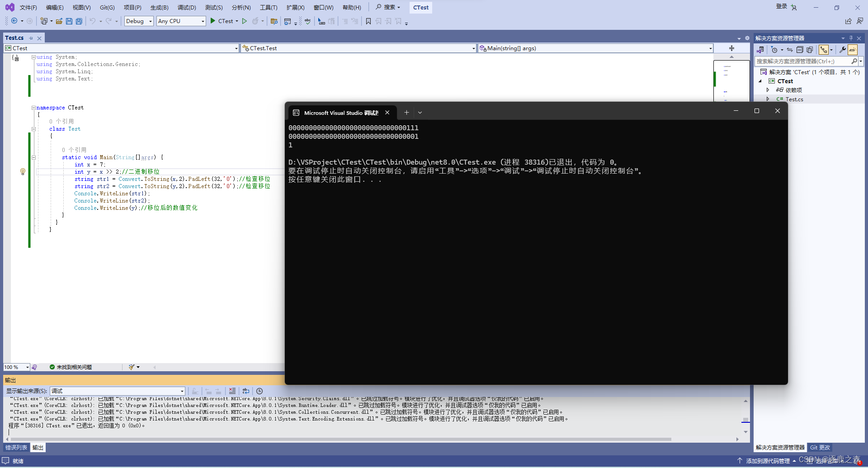Create a new project via toolbar icon
Image resolution: width=868 pixels, height=468 pixels.
pyautogui.click(x=44, y=21)
